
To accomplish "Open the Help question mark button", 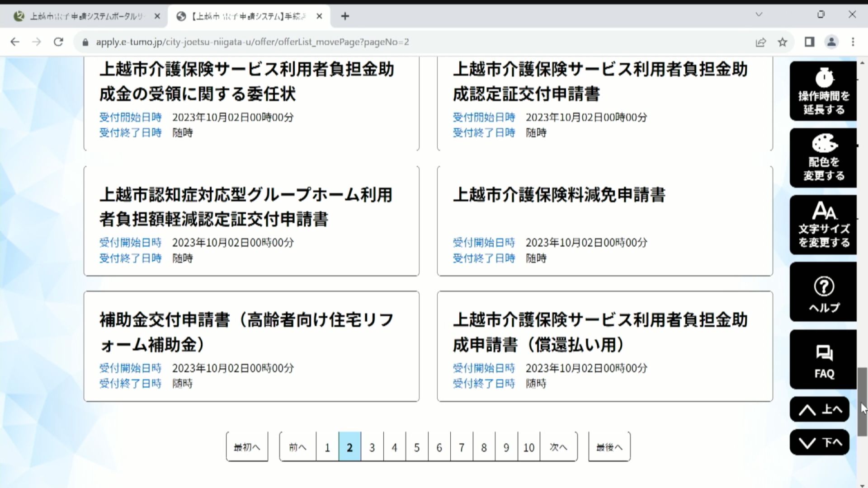I will click(823, 291).
